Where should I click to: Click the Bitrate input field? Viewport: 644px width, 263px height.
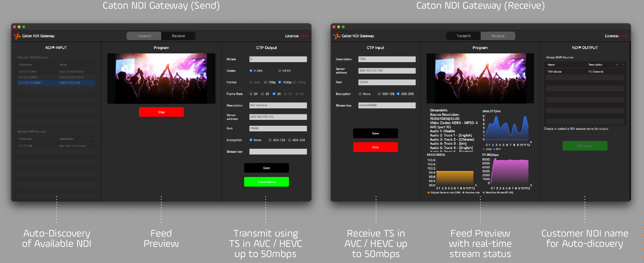click(x=278, y=59)
